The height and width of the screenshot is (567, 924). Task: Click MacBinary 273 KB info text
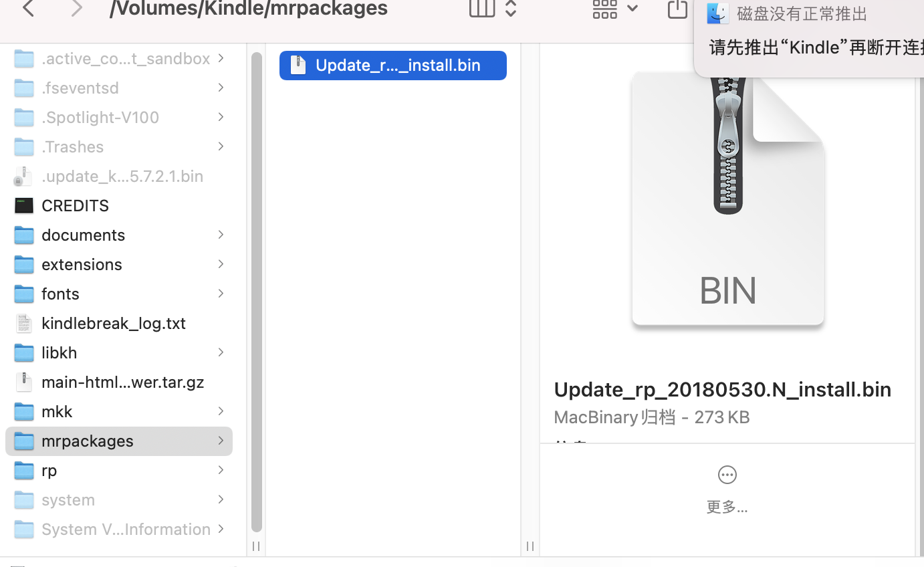652,417
